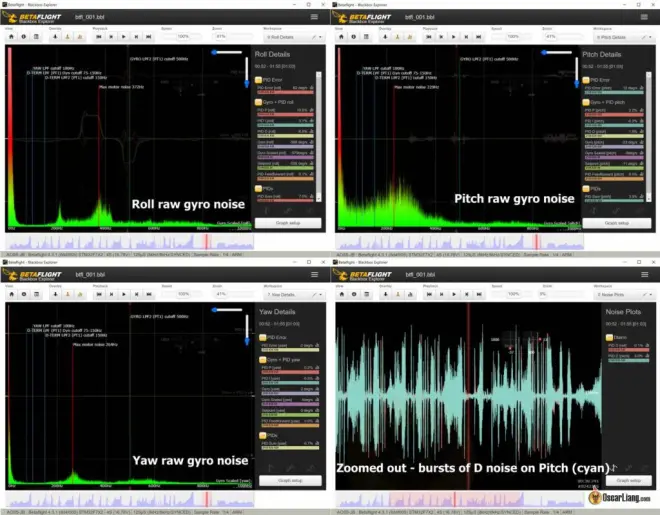
Task: Click Graph setup in Roll Details window
Action: (288, 223)
